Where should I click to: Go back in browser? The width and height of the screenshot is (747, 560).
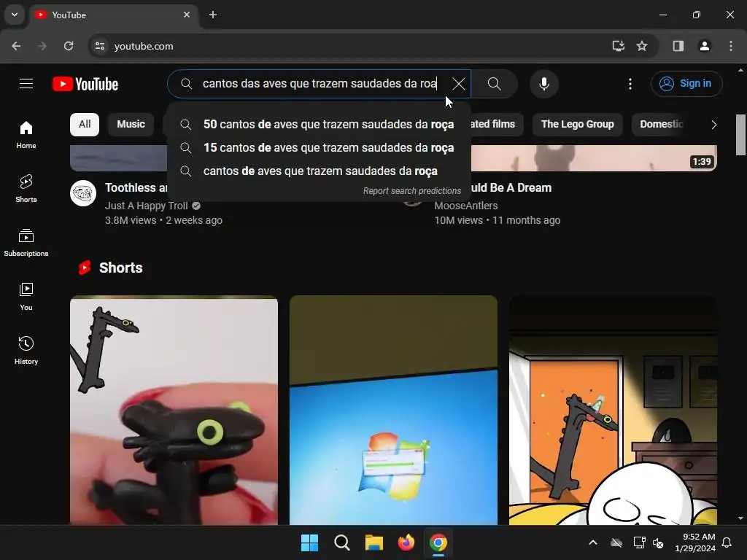(16, 46)
